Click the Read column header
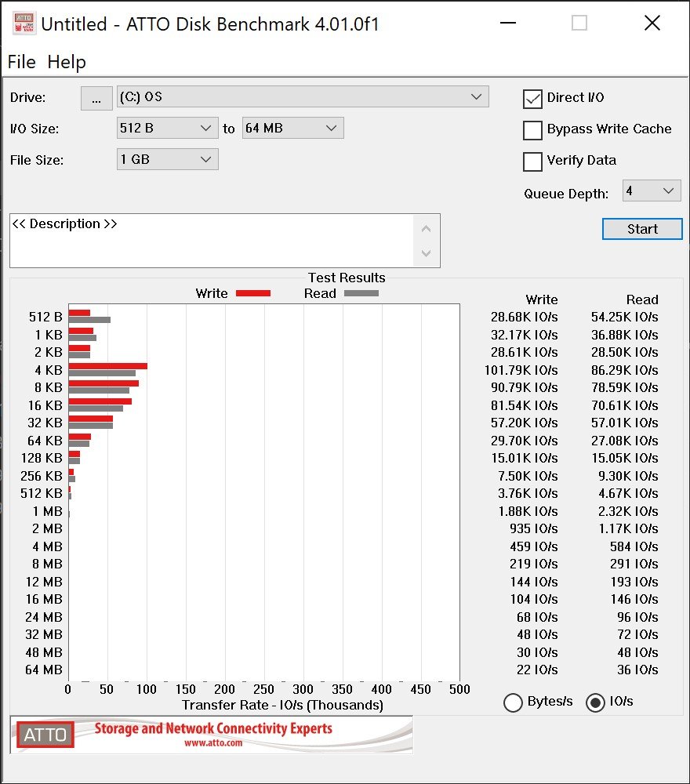This screenshot has height=784, width=690. coord(642,299)
